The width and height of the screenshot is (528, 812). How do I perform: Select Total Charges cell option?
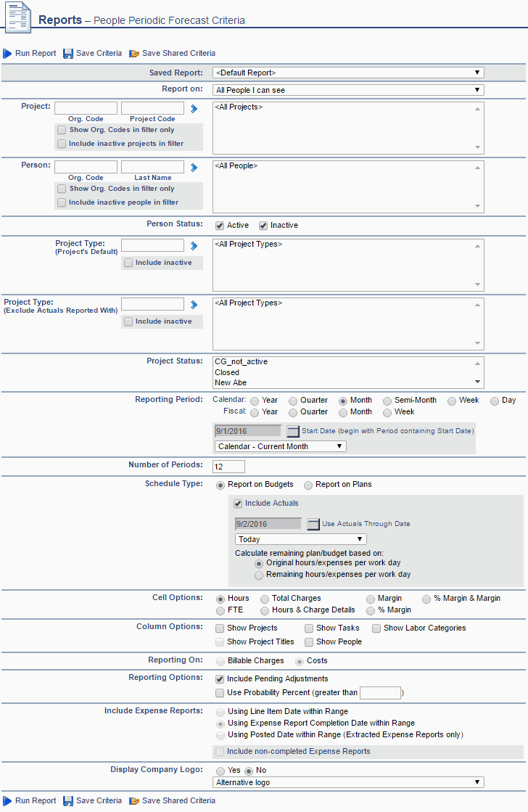[265, 599]
